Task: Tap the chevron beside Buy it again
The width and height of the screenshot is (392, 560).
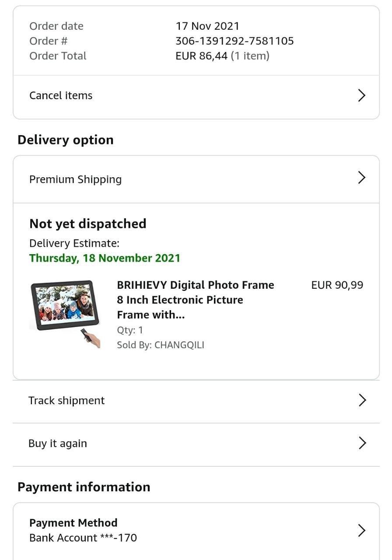Action: point(362,443)
